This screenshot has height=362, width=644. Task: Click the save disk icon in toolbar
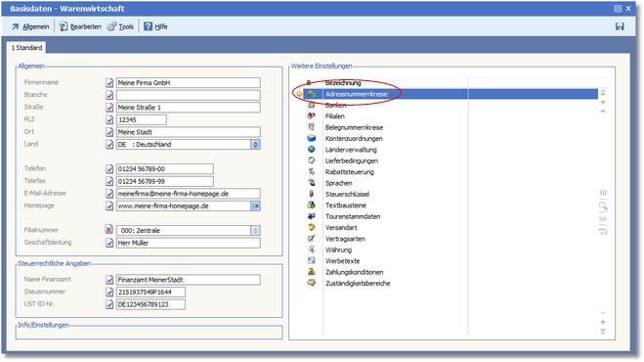pos(620,26)
